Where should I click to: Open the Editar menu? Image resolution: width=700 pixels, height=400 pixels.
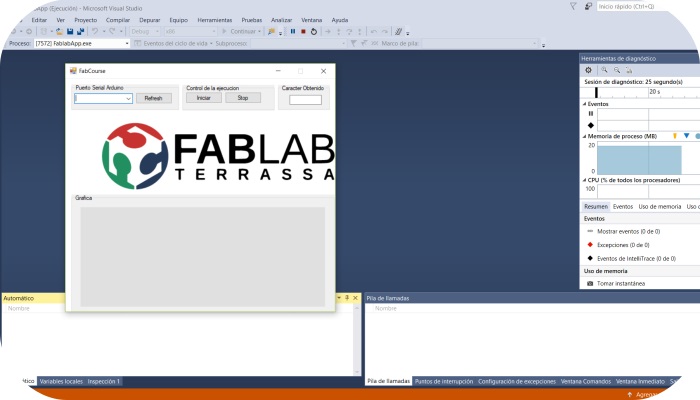(x=39, y=20)
